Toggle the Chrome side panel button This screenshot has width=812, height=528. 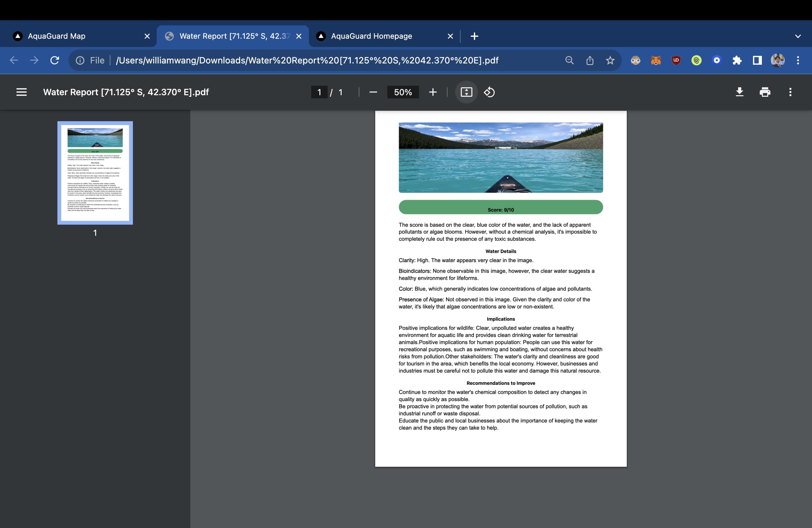[757, 60]
